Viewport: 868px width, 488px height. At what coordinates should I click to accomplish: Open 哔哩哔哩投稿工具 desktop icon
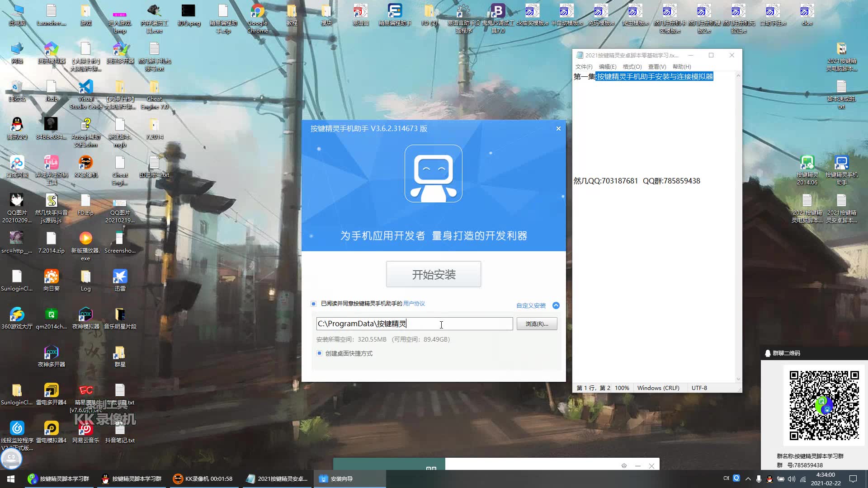point(52,170)
